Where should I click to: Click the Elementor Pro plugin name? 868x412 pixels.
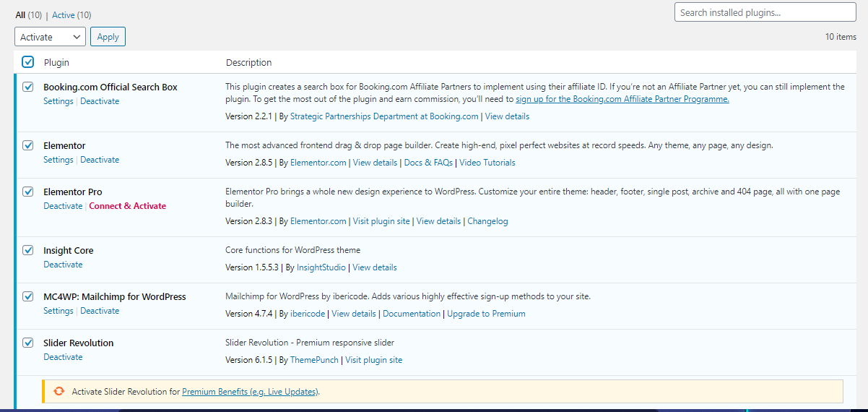coord(73,192)
